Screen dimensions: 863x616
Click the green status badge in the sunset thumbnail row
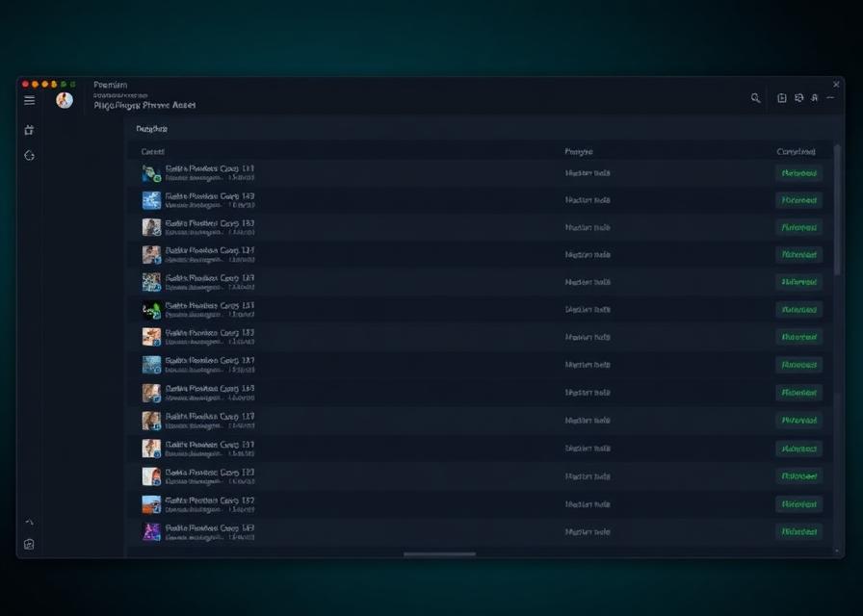[x=799, y=504]
